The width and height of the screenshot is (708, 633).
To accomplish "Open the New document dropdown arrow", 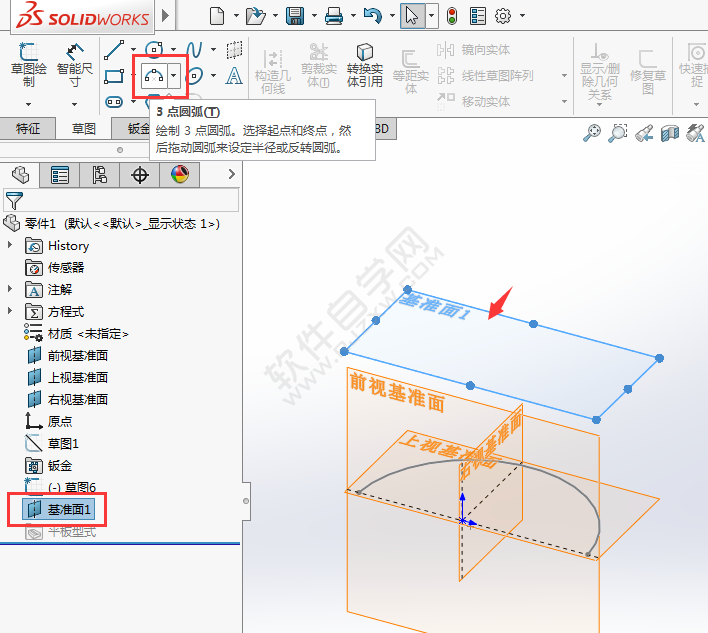I will (236, 16).
